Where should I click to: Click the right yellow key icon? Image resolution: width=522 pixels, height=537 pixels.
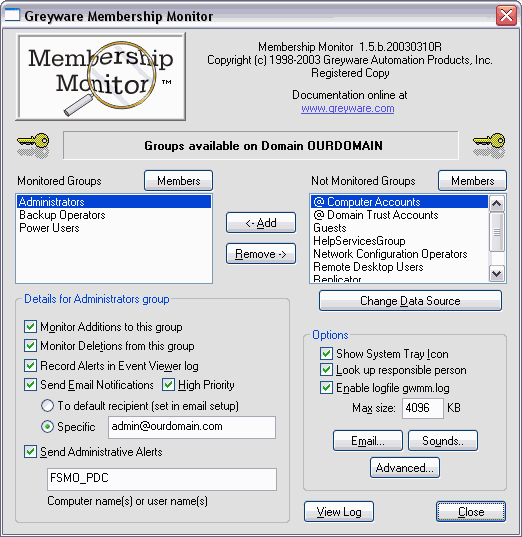click(x=489, y=146)
